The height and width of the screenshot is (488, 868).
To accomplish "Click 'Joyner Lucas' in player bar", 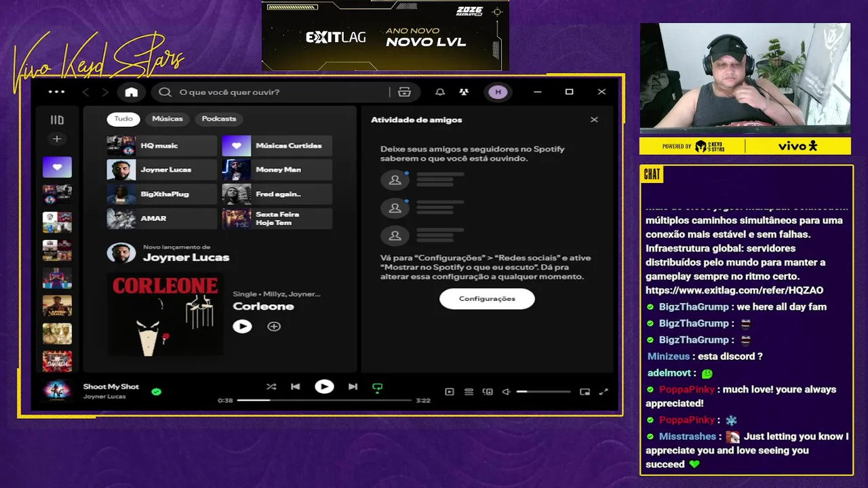I will (x=104, y=396).
